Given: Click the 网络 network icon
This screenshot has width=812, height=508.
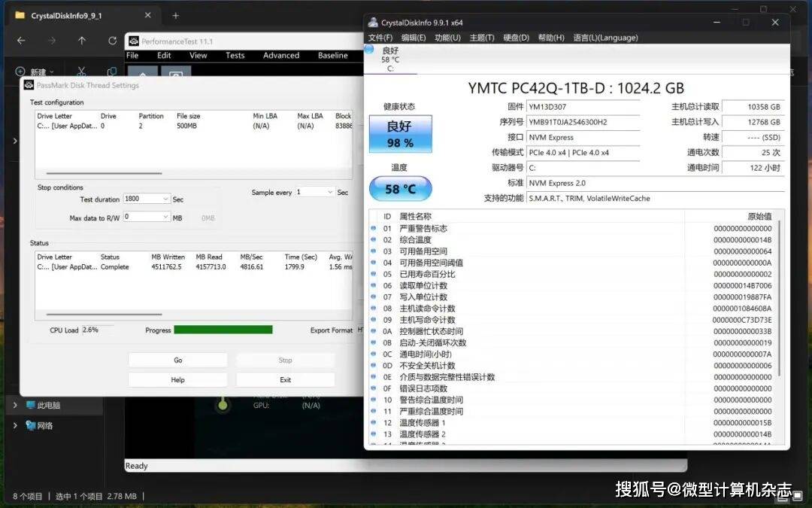Looking at the screenshot, I should tap(31, 425).
